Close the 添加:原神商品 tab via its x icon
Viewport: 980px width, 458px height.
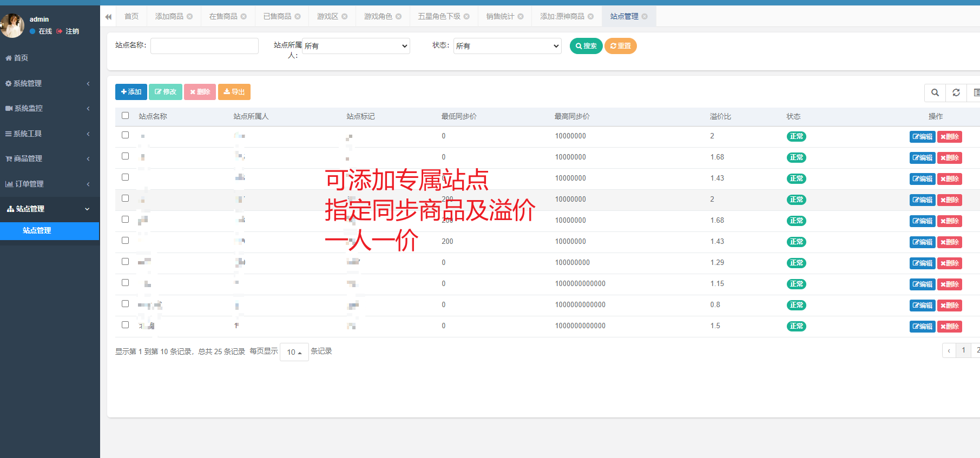[590, 17]
